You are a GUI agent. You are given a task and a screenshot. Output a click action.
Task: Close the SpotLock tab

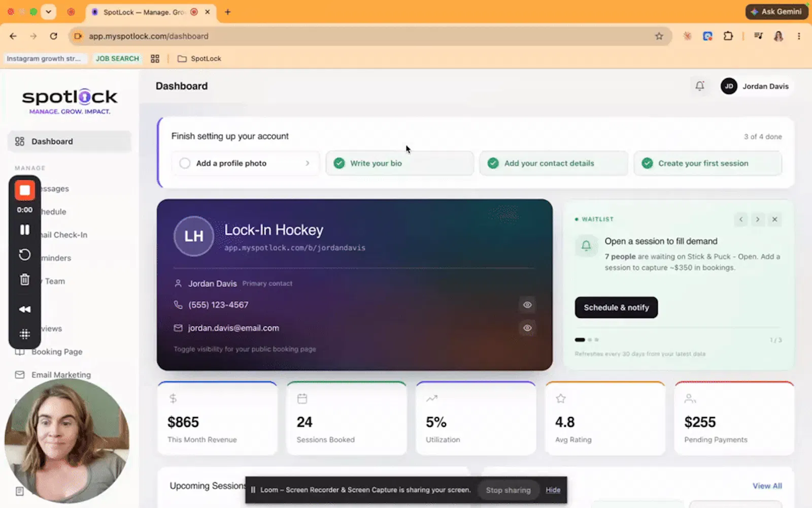tap(208, 12)
